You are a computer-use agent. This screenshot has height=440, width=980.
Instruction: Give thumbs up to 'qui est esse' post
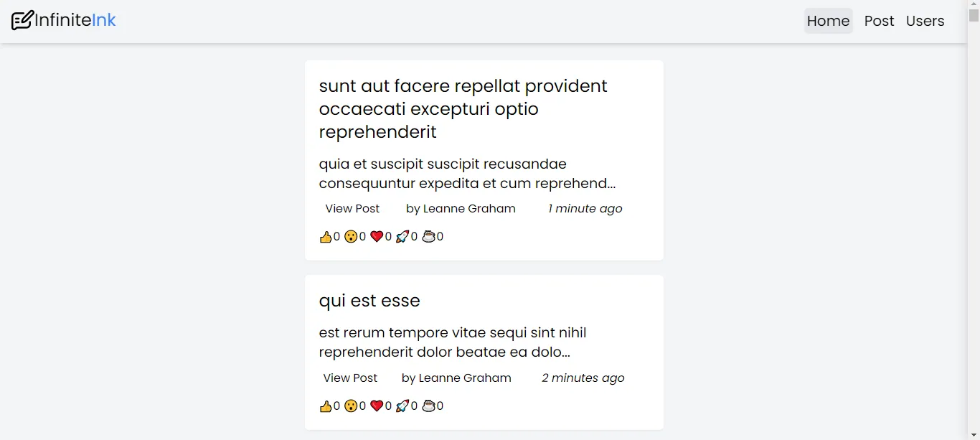click(329, 406)
